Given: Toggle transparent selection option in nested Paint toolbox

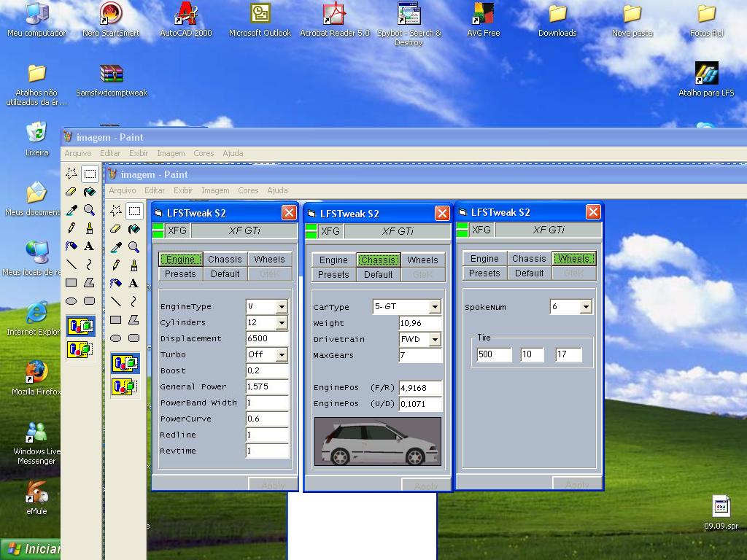Looking at the screenshot, I should point(125,386).
